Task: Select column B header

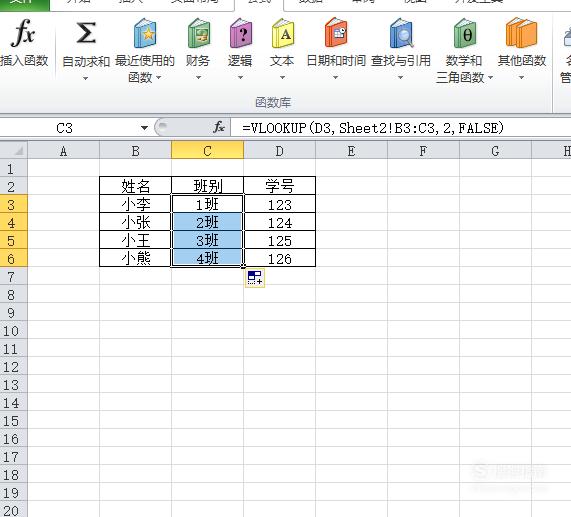Action: (135, 150)
